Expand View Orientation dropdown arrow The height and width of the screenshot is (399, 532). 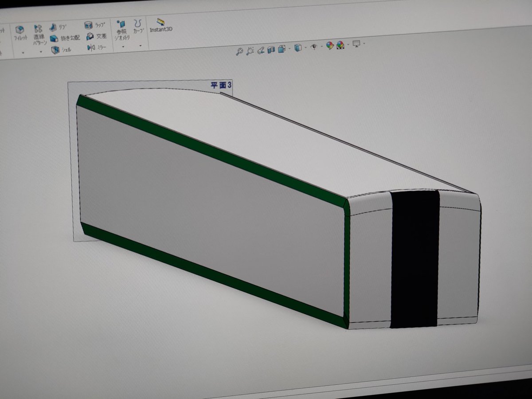click(x=289, y=48)
